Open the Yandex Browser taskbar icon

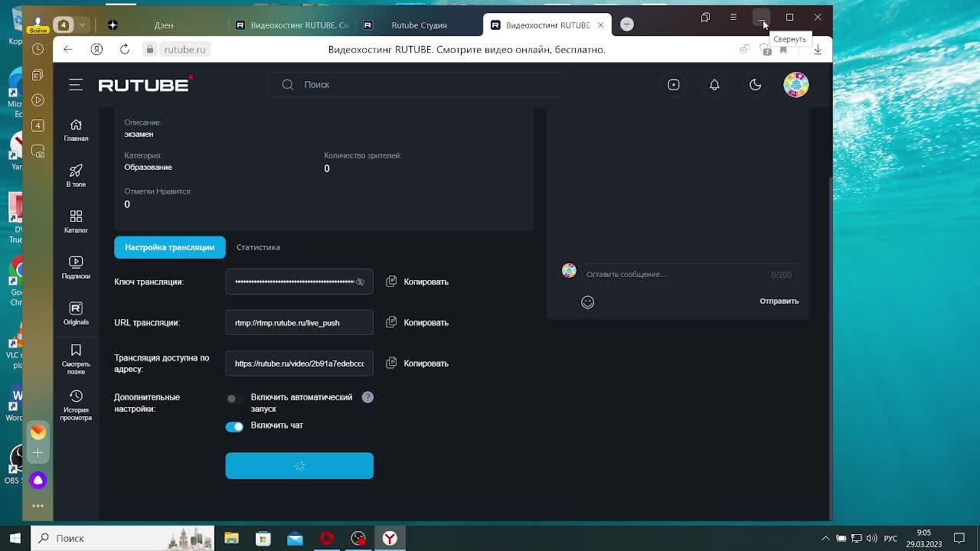(390, 538)
